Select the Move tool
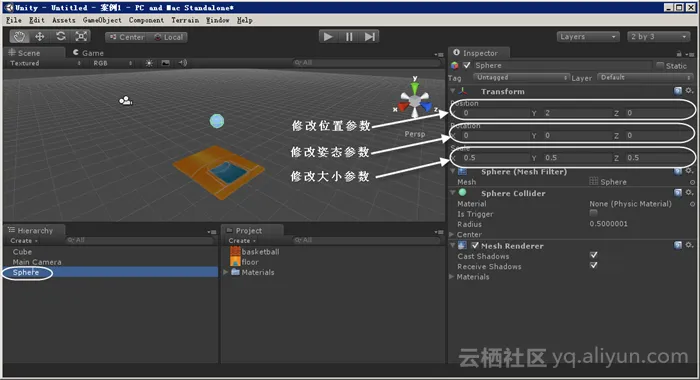This screenshot has height=380, width=700. [39, 37]
